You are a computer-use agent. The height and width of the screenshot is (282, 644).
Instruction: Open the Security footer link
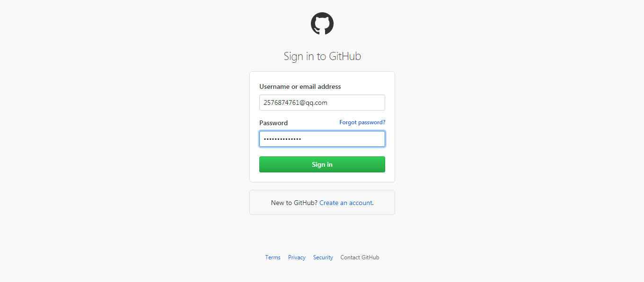coord(323,257)
